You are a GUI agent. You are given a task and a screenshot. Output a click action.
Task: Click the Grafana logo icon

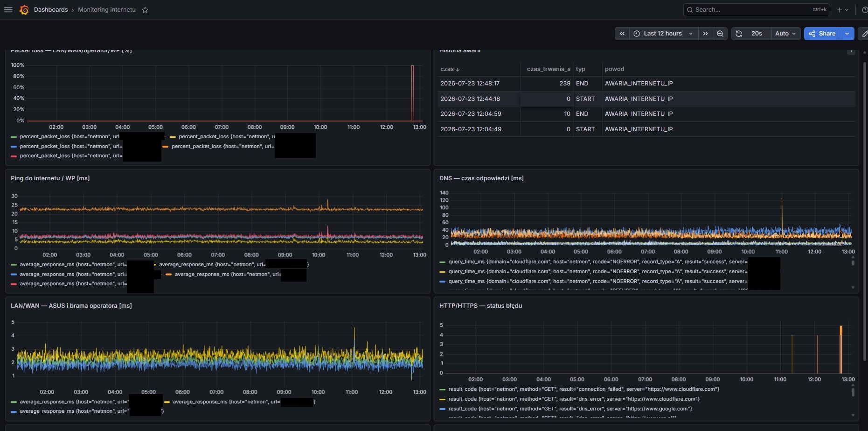(24, 10)
